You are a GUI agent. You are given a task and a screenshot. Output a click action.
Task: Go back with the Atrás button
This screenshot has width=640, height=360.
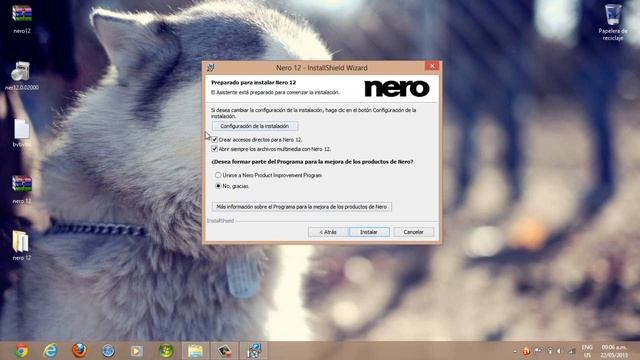pyautogui.click(x=328, y=232)
